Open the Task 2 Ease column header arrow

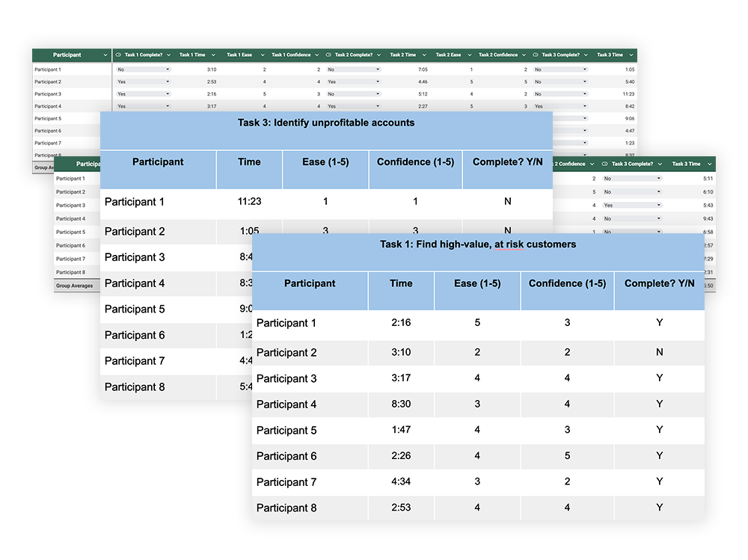tap(470, 55)
